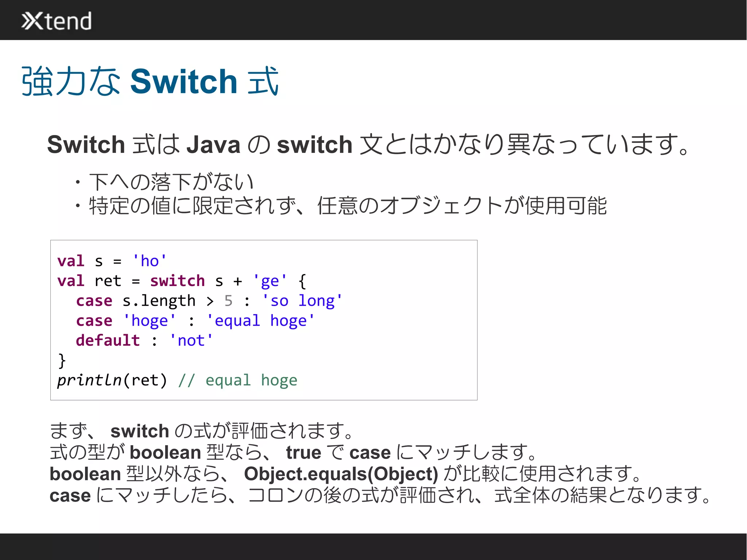Click the bullet '特定の値に限定されず、任意のオブジェクトが使用可能'
Viewport: 747px width, 560px height.
[340, 206]
